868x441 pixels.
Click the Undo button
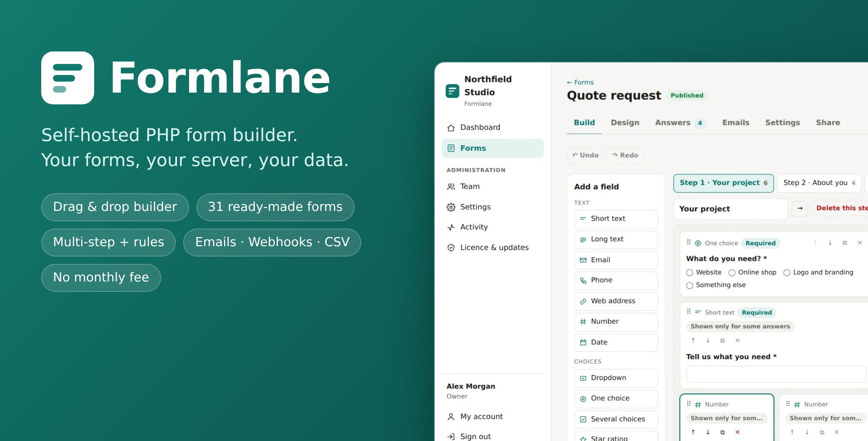tap(585, 155)
